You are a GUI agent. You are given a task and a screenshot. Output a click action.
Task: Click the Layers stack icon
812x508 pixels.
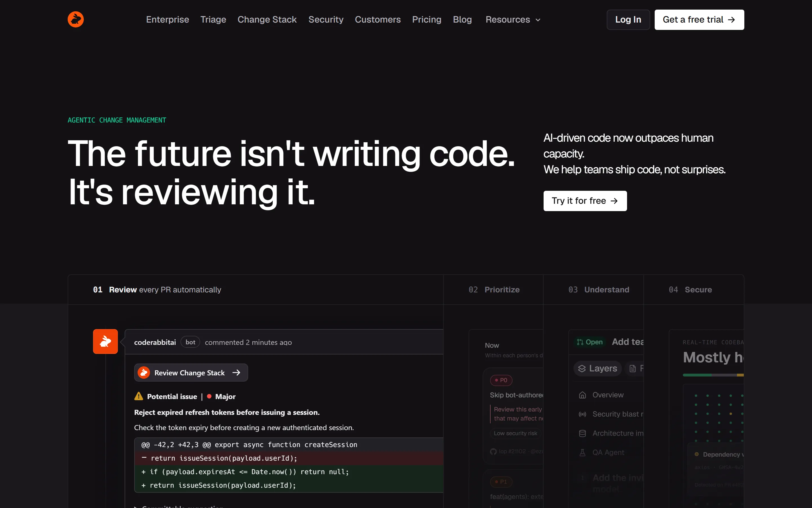click(x=582, y=369)
